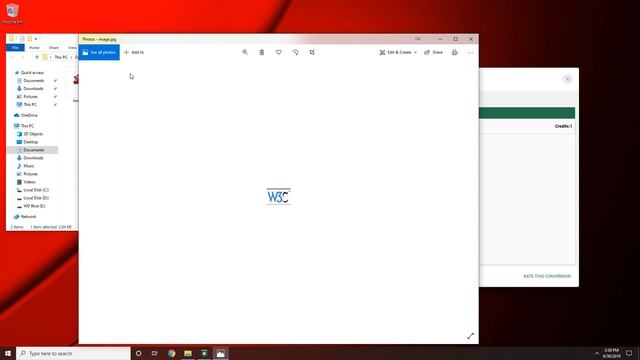Click the Up arrow in File Explorer navigation

[x=37, y=57]
